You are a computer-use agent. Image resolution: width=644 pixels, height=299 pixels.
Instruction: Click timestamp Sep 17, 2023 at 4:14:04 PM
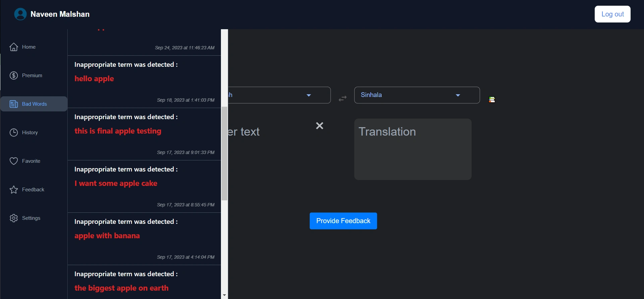[x=186, y=257]
